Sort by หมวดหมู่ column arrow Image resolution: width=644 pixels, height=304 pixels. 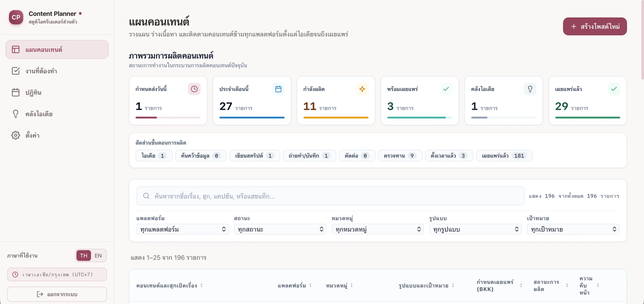[352, 285]
